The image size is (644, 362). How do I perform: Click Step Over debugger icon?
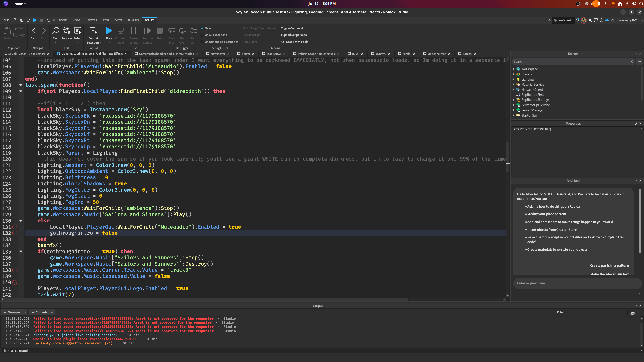(x=182, y=31)
